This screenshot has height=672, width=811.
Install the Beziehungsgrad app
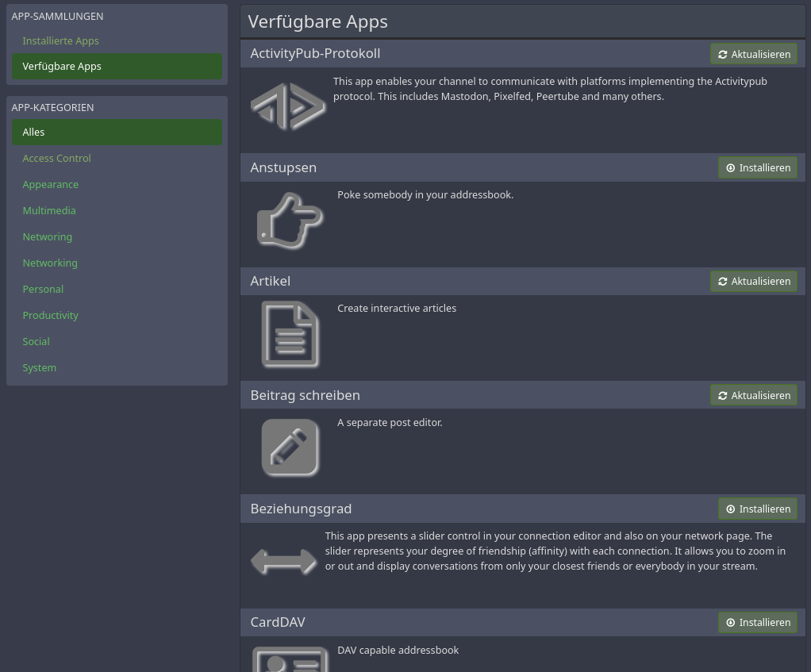click(x=758, y=509)
